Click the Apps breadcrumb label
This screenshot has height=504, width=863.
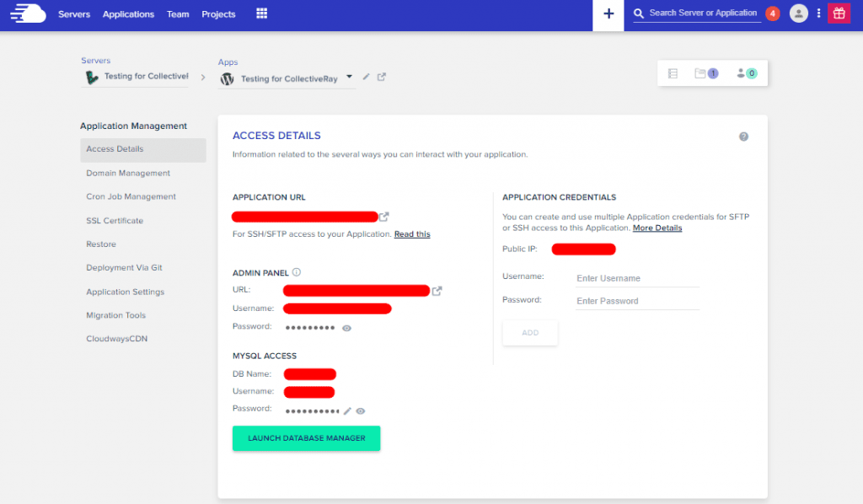228,62
